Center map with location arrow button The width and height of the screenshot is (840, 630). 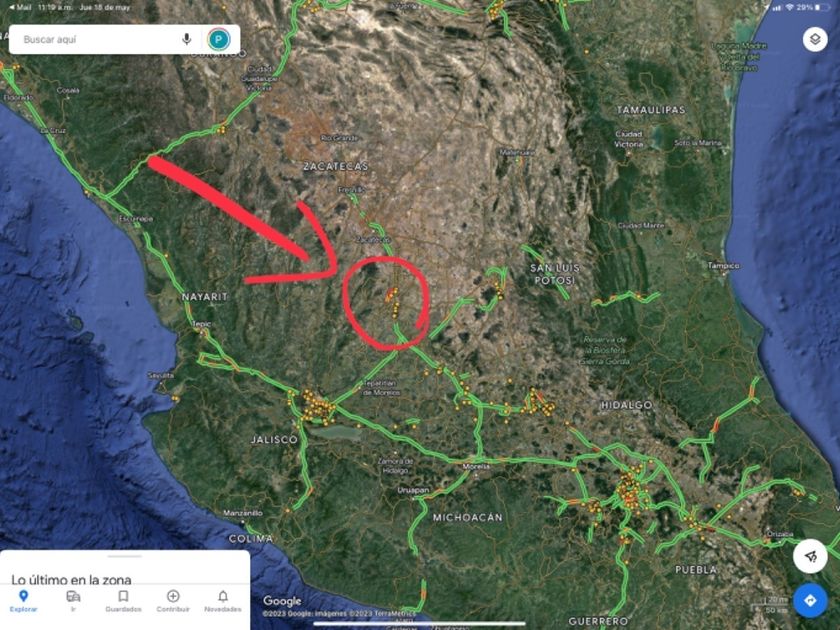point(810,557)
